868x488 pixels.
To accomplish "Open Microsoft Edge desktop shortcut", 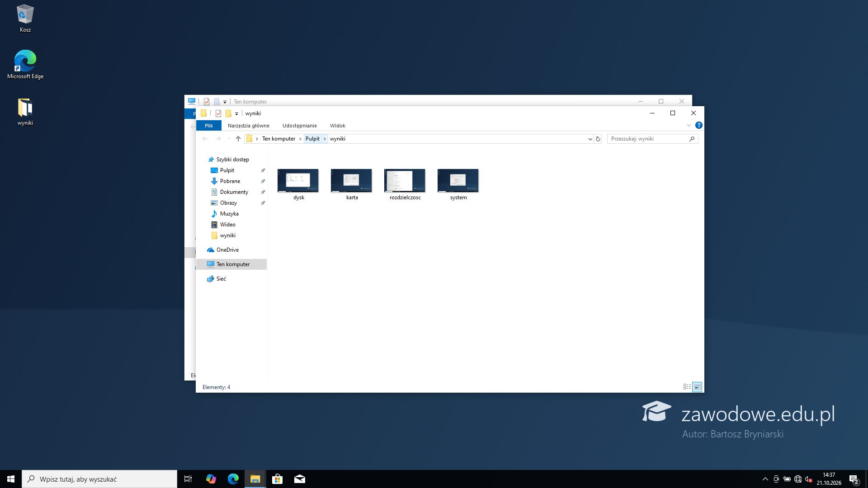I will point(25,65).
